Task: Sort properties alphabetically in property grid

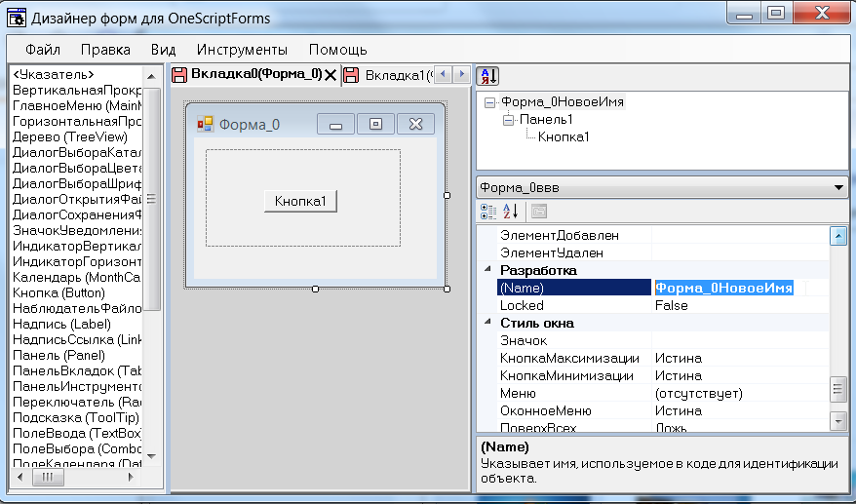Action: tap(511, 211)
